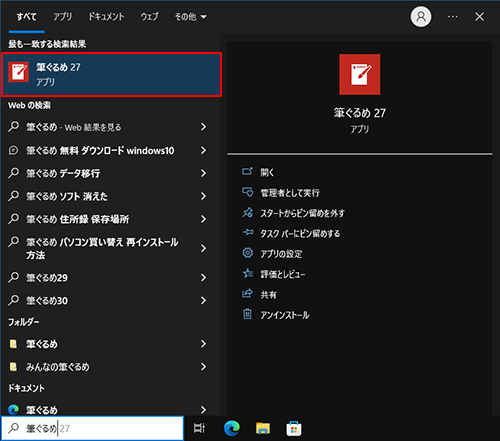Click the search icon beside 筆ぐるめ データ移行
Image resolution: width=500 pixels, height=441 pixels.
click(13, 173)
